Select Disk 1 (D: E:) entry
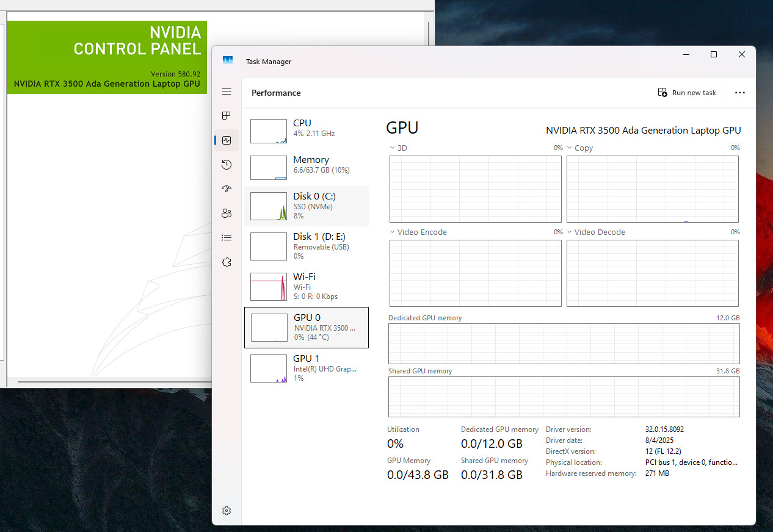 coord(307,246)
